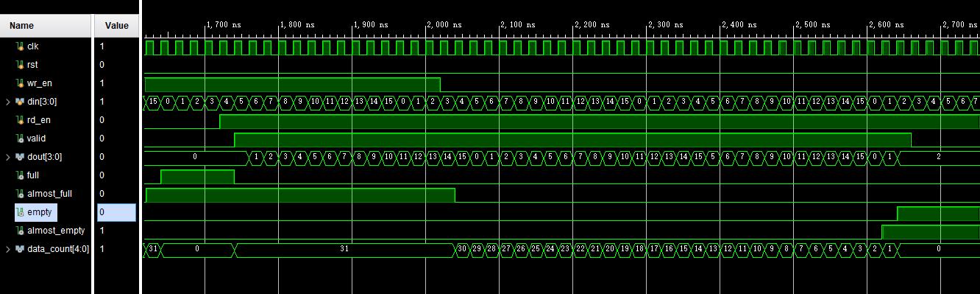
Task: Click the rd_en signal icon
Action: point(20,120)
